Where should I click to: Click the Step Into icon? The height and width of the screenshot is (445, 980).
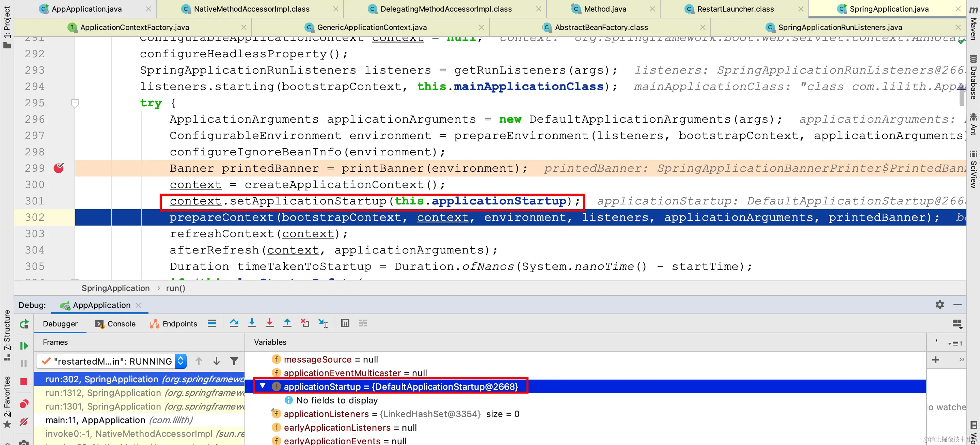click(x=252, y=323)
